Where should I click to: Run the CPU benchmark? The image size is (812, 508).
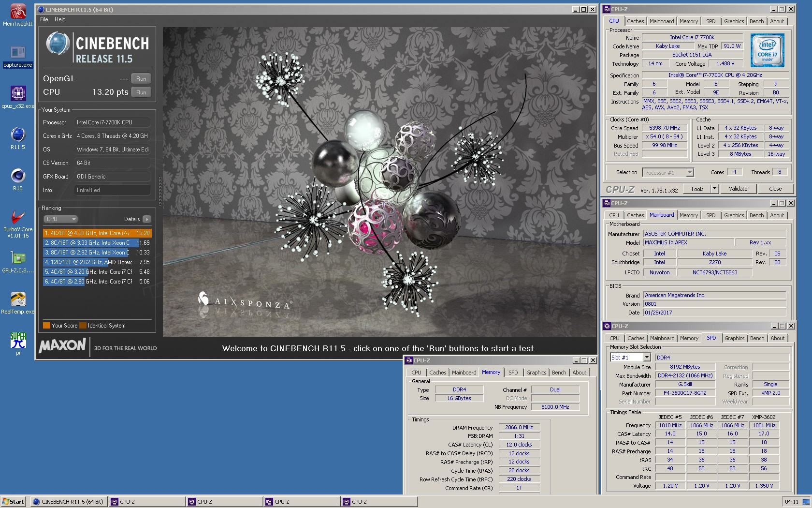click(x=141, y=92)
